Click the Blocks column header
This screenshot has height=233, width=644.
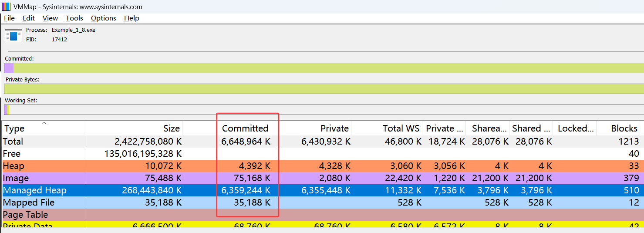tap(624, 128)
